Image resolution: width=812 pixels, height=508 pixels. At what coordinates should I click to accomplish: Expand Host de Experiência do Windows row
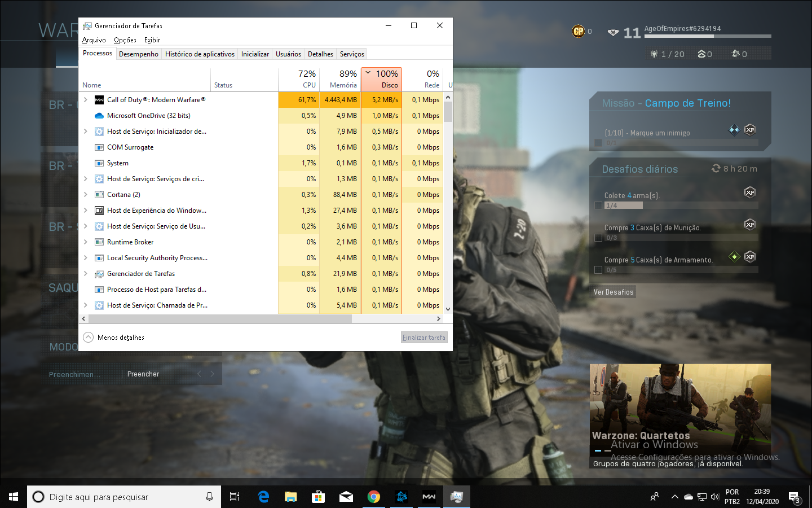click(86, 211)
